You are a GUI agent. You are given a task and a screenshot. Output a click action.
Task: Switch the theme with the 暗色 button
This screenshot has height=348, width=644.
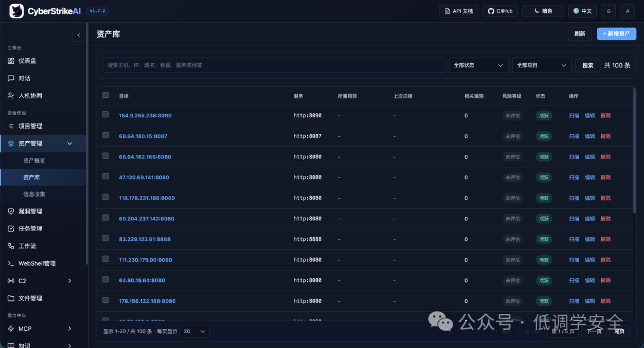[543, 11]
